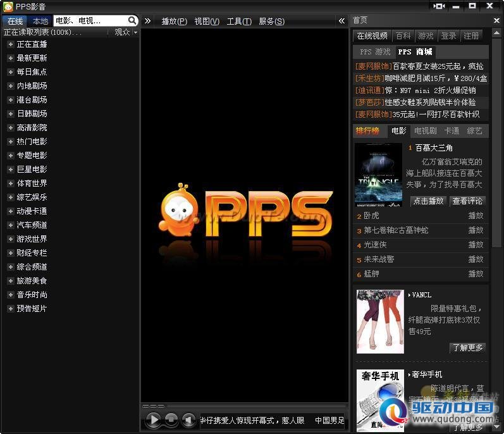
Task: Click the three dashes playlist handle
Action: [153, 406]
